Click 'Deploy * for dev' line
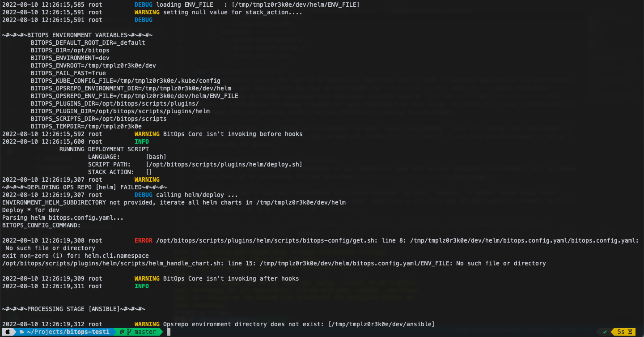 [x=31, y=210]
